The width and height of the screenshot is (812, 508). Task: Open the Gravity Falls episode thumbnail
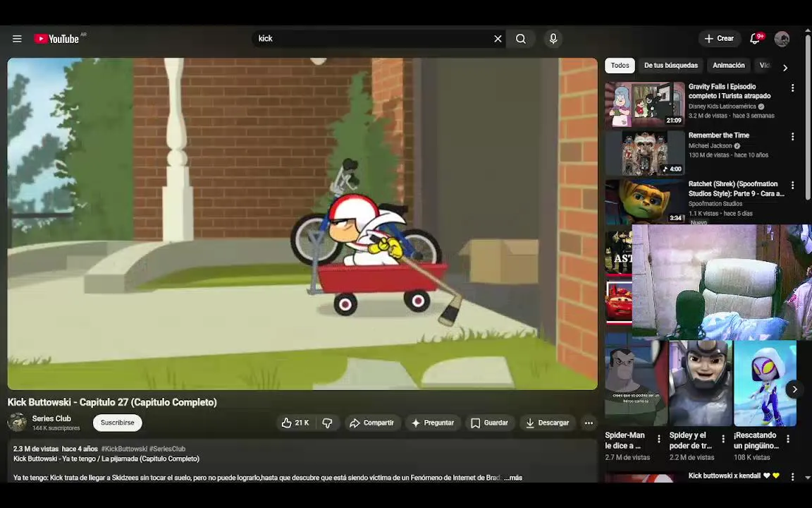(x=645, y=104)
